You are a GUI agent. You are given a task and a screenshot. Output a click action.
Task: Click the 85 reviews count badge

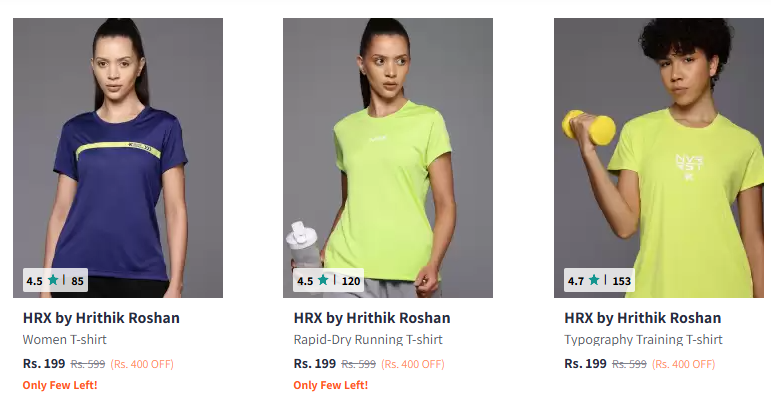point(77,281)
